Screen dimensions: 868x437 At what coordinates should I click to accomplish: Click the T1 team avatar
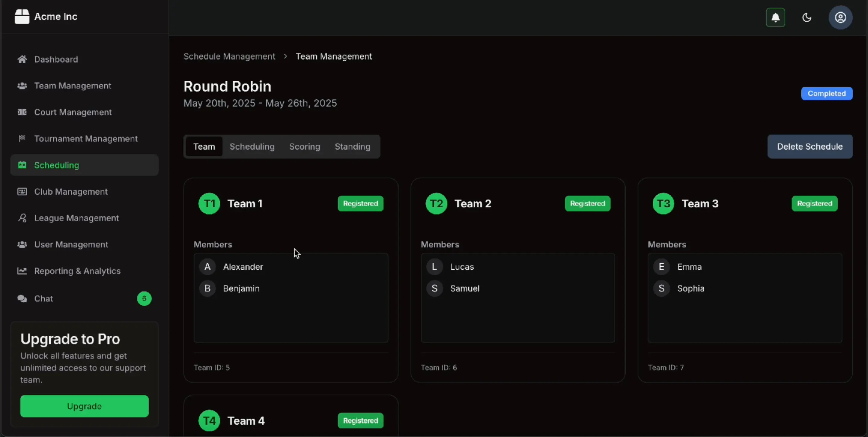coord(209,203)
